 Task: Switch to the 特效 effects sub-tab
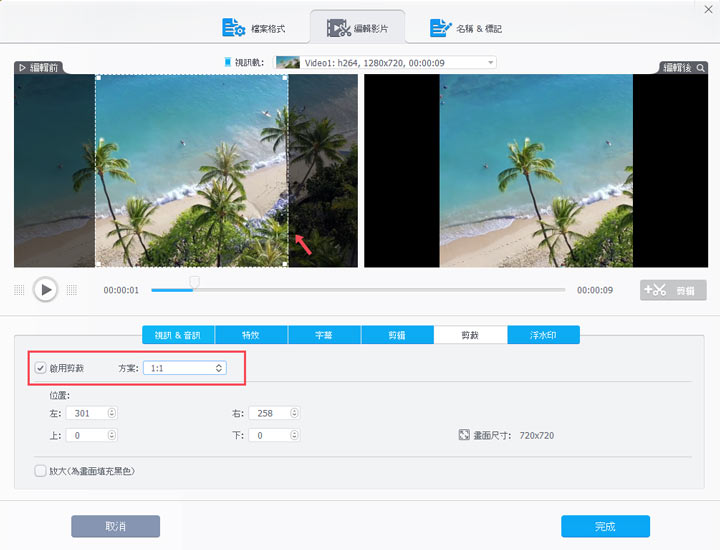(x=251, y=335)
